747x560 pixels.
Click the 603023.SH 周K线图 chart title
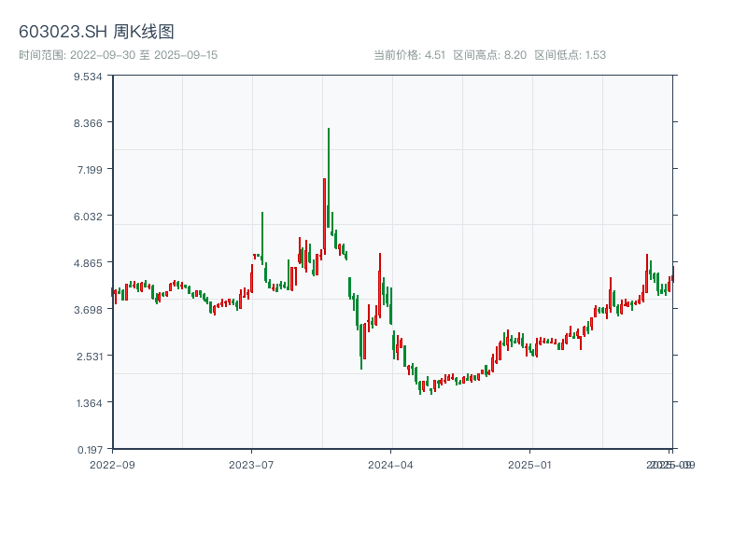click(96, 32)
